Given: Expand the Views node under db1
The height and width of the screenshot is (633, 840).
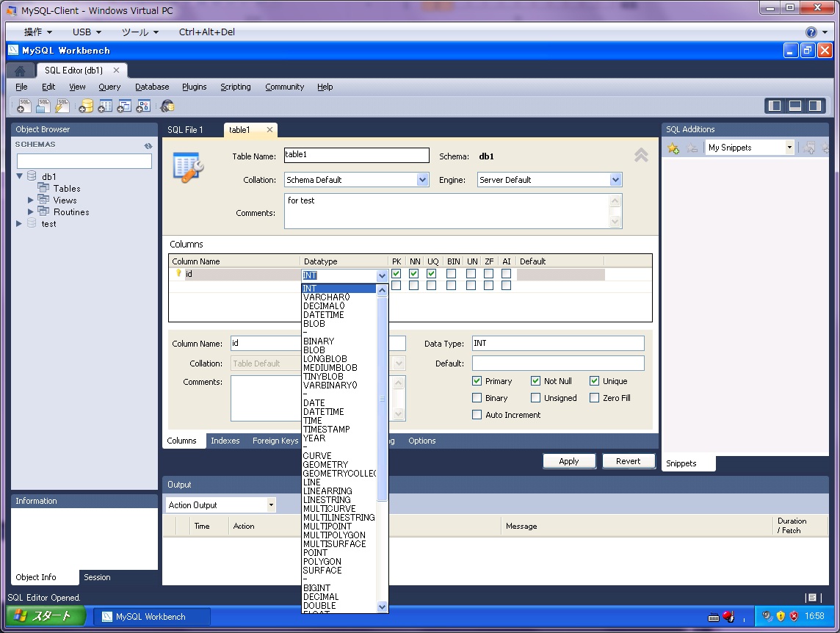Looking at the screenshot, I should pos(31,200).
